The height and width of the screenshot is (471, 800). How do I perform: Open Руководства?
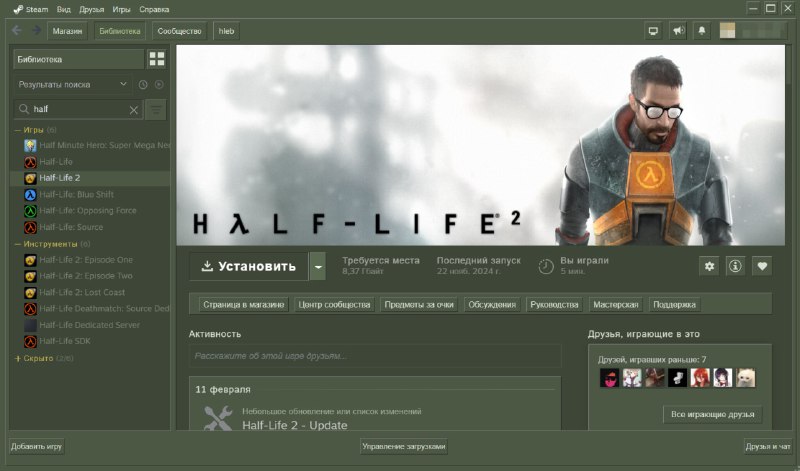(x=554, y=305)
